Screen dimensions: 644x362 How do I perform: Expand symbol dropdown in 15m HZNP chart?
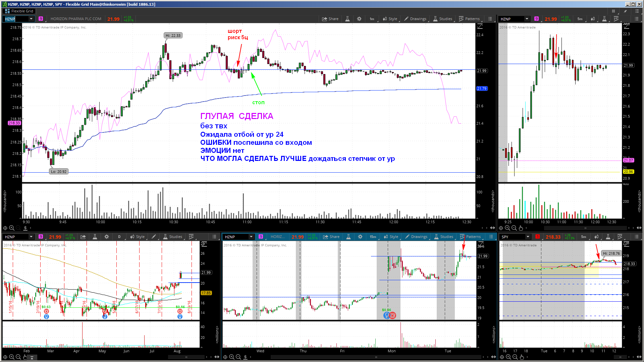[251, 237]
